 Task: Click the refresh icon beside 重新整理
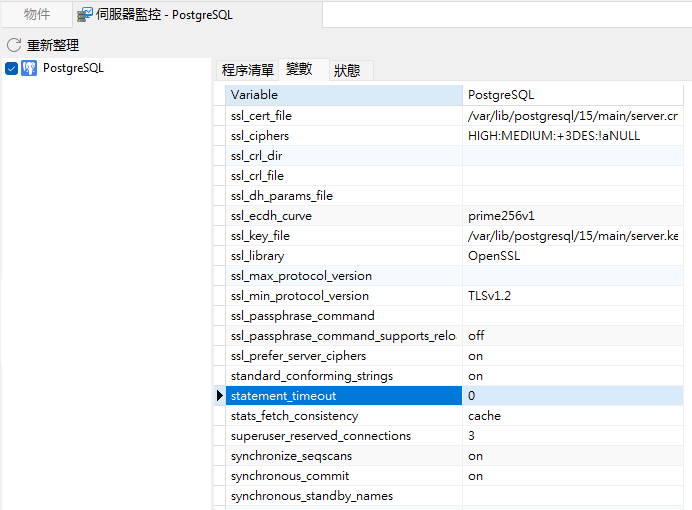coord(14,45)
